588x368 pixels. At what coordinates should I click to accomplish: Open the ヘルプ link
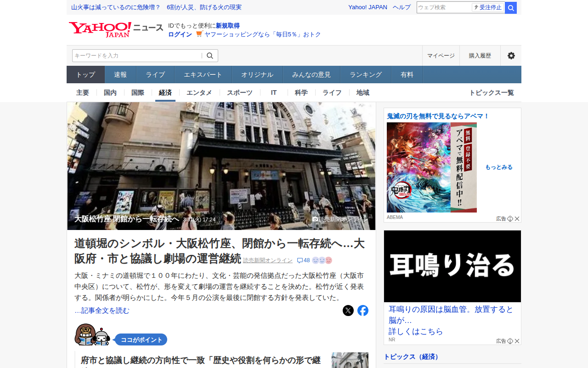tap(401, 7)
